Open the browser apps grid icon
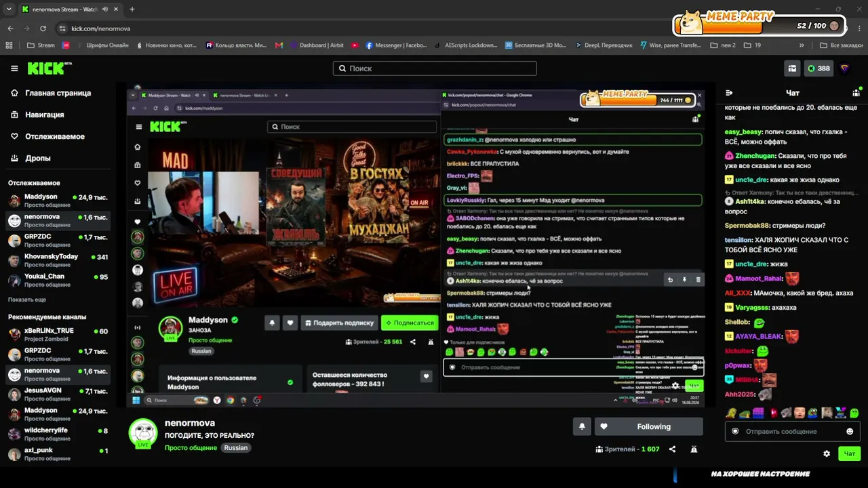The width and height of the screenshot is (868, 488). [9, 45]
